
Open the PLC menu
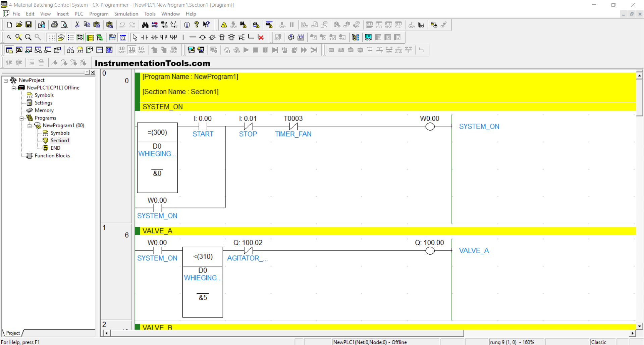(x=79, y=14)
